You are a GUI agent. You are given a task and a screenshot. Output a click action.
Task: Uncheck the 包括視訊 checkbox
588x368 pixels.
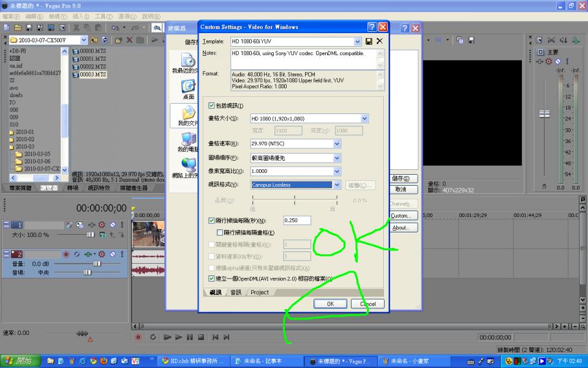point(212,105)
